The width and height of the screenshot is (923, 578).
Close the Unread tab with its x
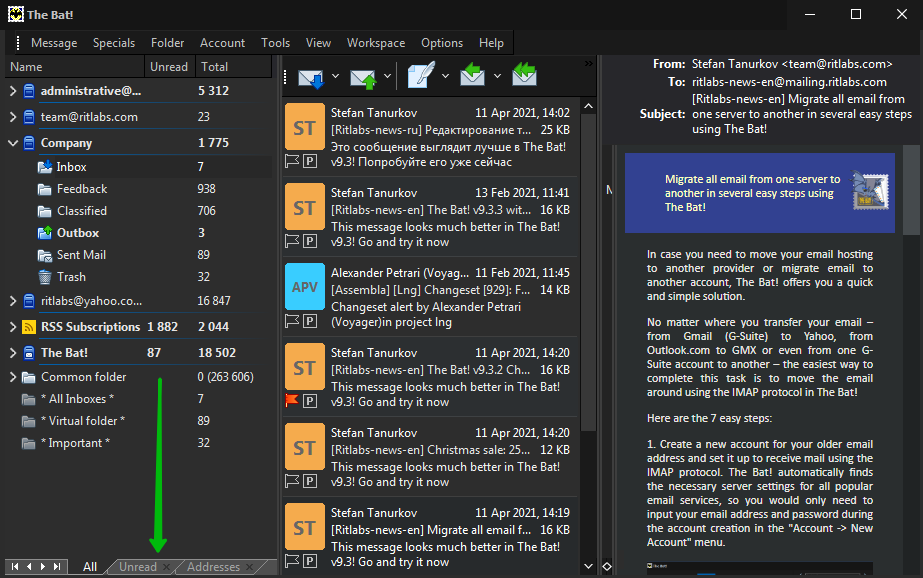(x=167, y=567)
